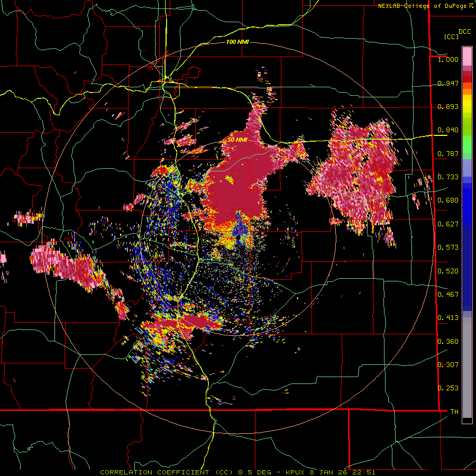Click the 0.733 scale value
This screenshot has height=476, width=476.
448,177
